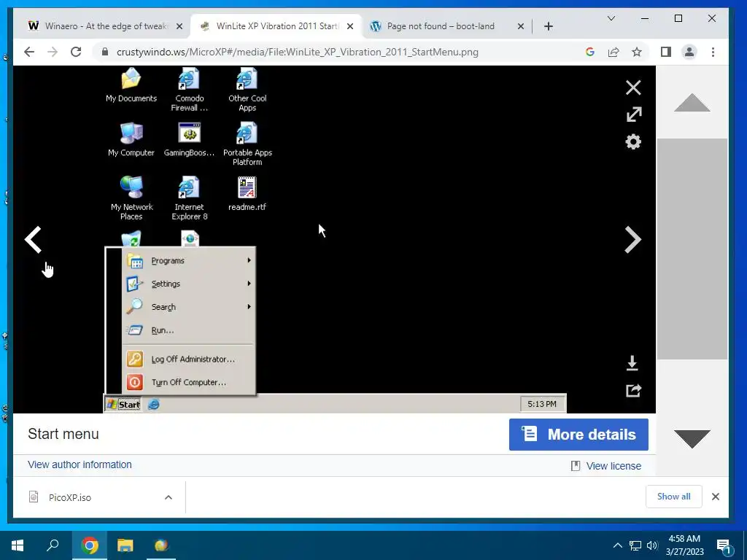Open the Chrome profile avatar
The width and height of the screenshot is (747, 560).
pos(689,52)
